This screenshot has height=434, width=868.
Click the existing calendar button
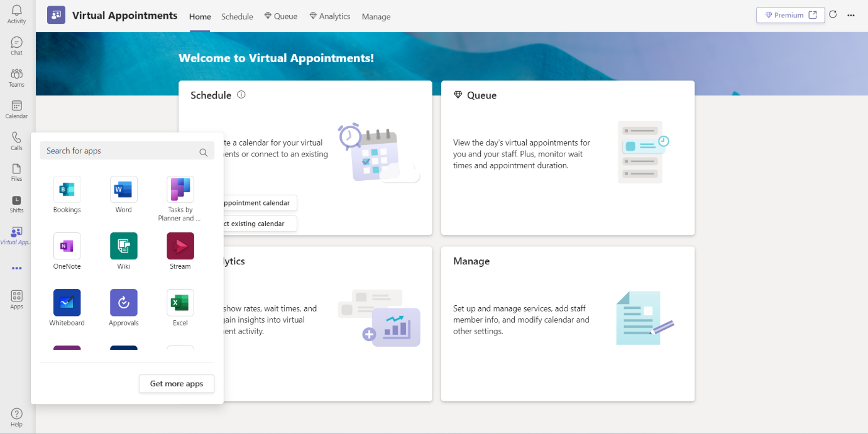[x=259, y=224]
